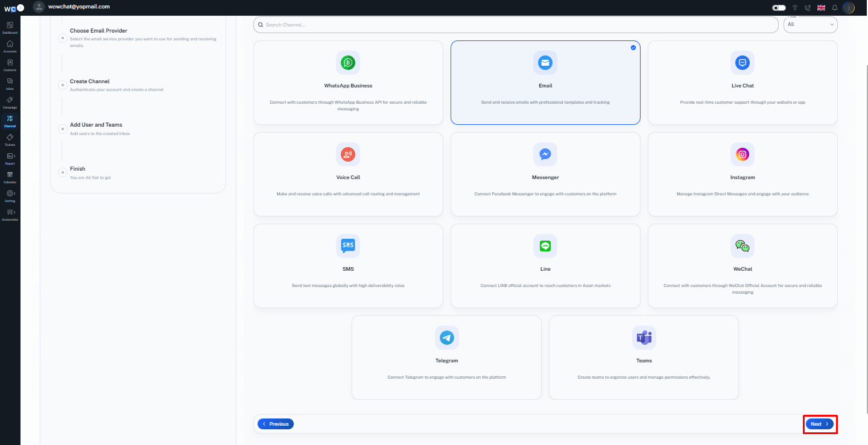Open Contacts from the left sidebar

(x=10, y=65)
